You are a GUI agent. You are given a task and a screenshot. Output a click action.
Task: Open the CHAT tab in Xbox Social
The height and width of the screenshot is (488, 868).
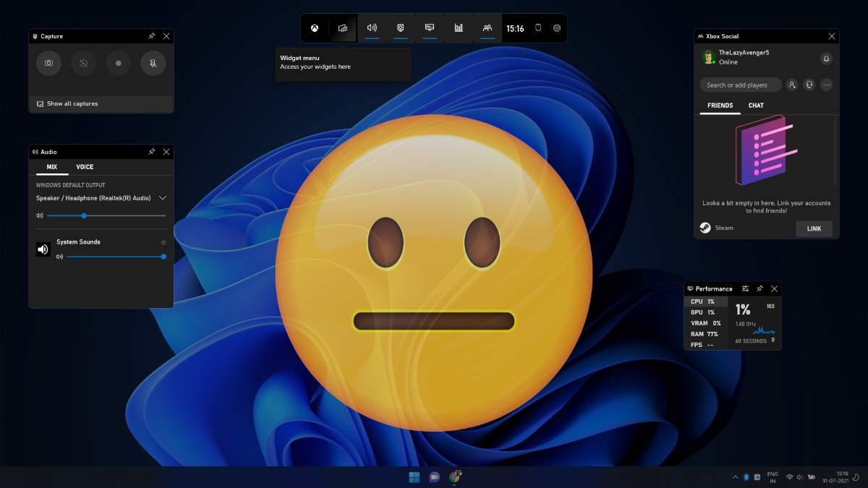756,106
